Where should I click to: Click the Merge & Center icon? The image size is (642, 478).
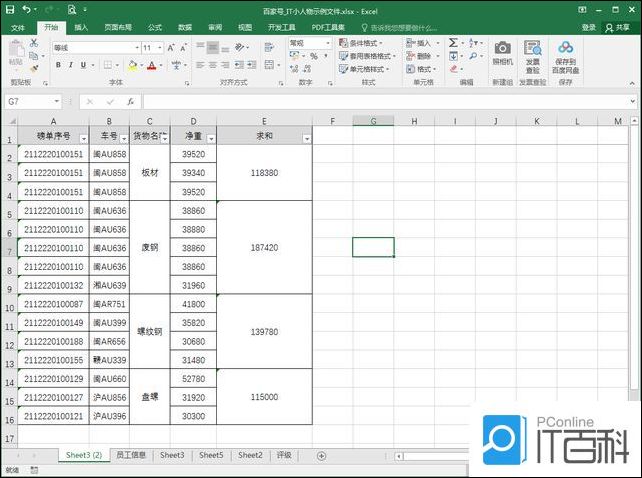coord(269,65)
